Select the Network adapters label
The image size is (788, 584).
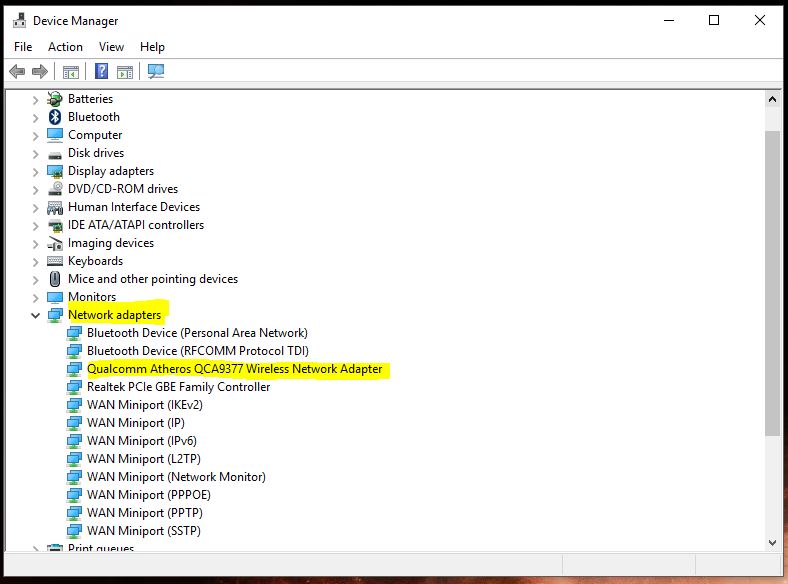(115, 315)
